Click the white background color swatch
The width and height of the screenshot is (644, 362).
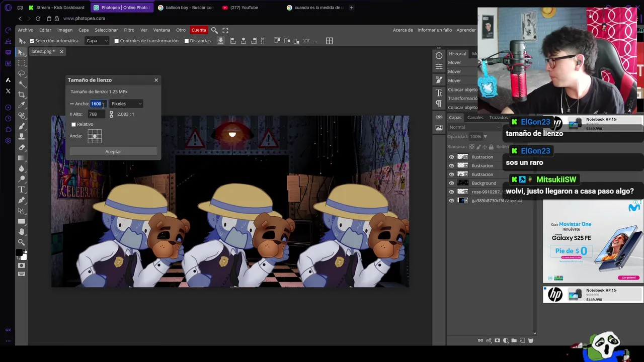pos(24,257)
